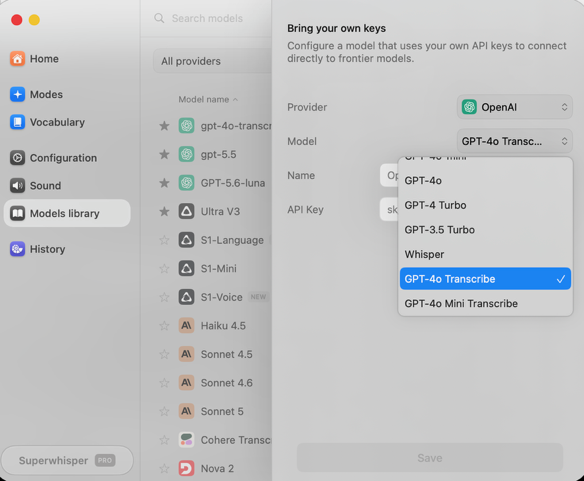Favorite the Sonnet 4.6 star

[164, 383]
